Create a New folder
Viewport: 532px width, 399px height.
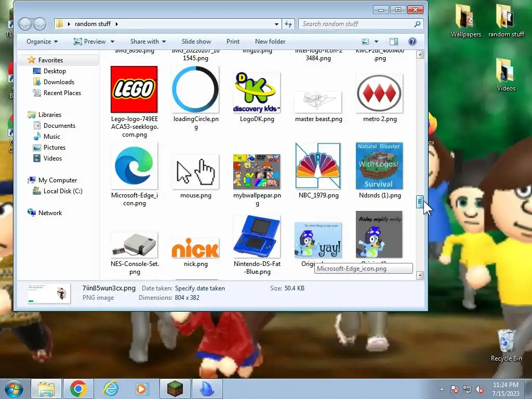click(x=270, y=42)
